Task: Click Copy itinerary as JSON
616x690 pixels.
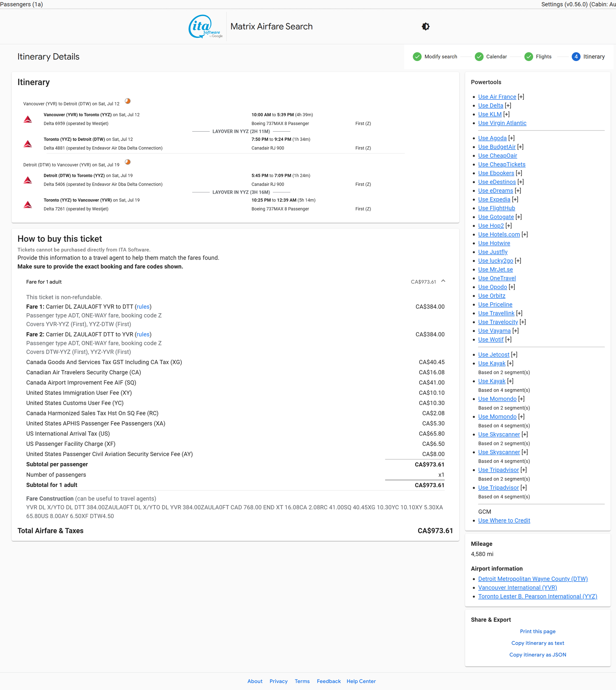Action: point(537,655)
